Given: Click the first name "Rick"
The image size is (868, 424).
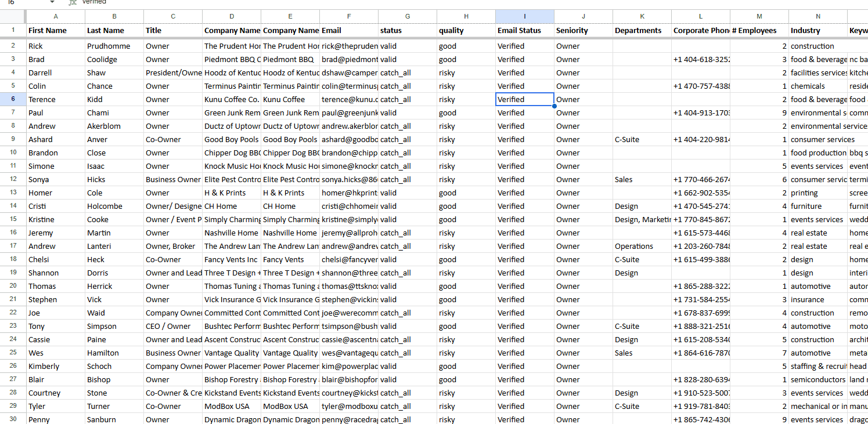Looking at the screenshot, I should pos(56,46).
